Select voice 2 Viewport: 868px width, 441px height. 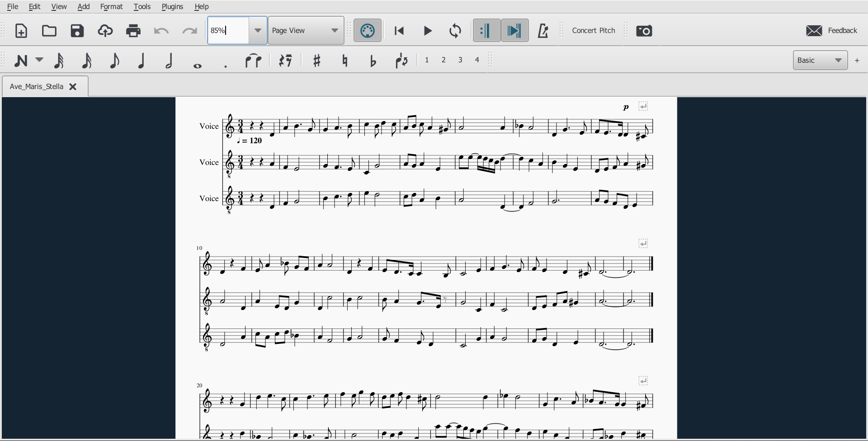[x=443, y=60]
